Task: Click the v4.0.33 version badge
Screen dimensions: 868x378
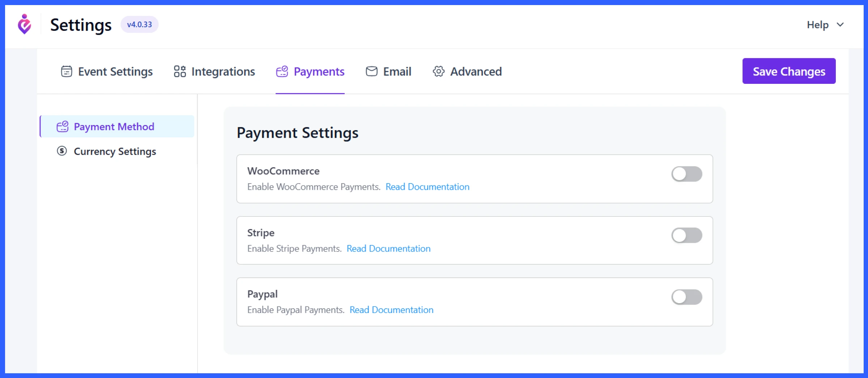Action: [x=139, y=25]
